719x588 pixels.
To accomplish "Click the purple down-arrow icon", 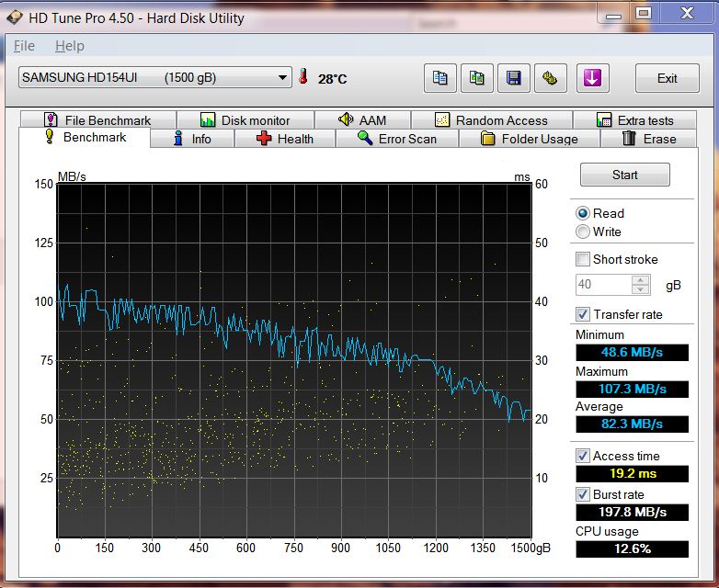I will (x=593, y=78).
